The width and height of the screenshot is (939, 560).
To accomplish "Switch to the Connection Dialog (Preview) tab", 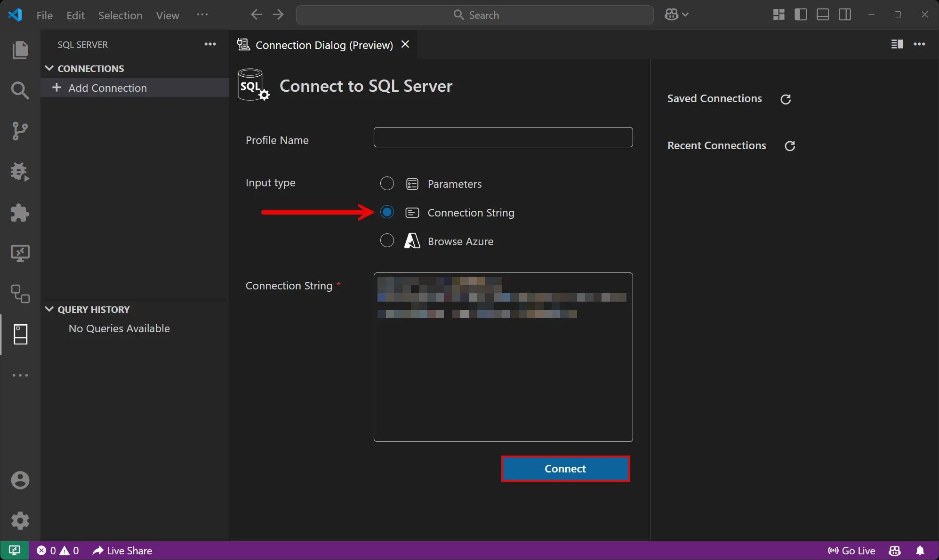I will point(324,45).
